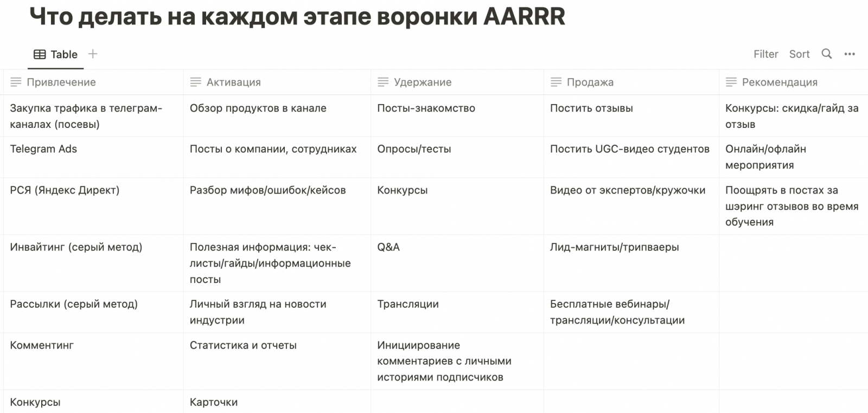Screen dimensions: 868x413
Task: Click the text-type icon of the Удержание column
Action: 383,82
